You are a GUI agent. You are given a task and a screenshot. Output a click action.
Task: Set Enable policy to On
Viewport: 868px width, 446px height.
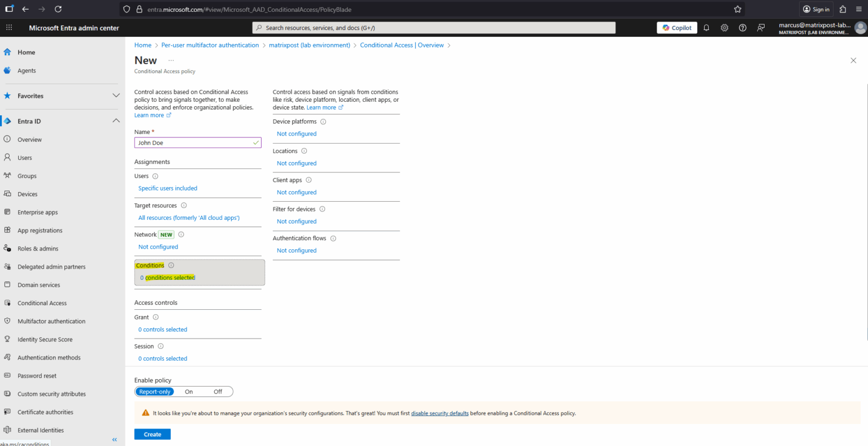tap(189, 391)
